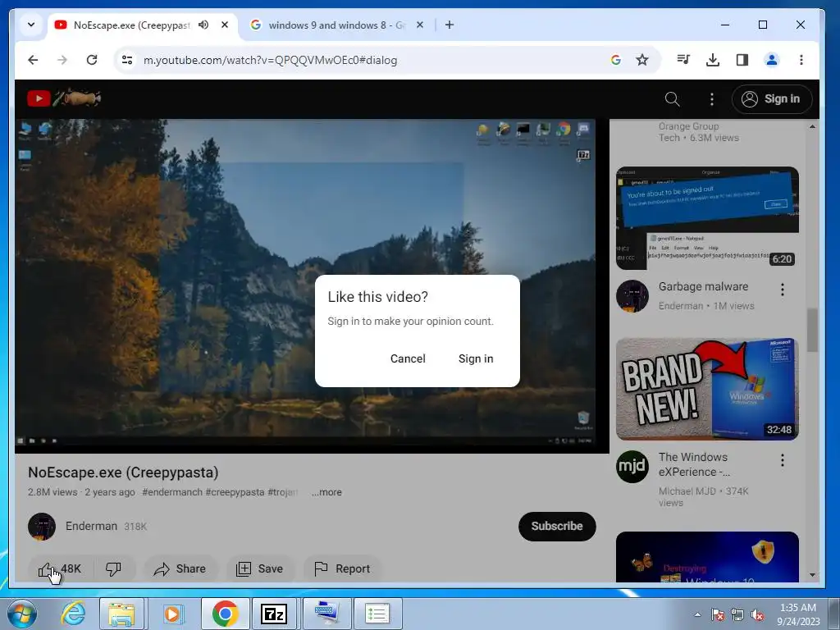This screenshot has width=840, height=630.
Task: Go forward in Chrome
Action: pos(62,60)
